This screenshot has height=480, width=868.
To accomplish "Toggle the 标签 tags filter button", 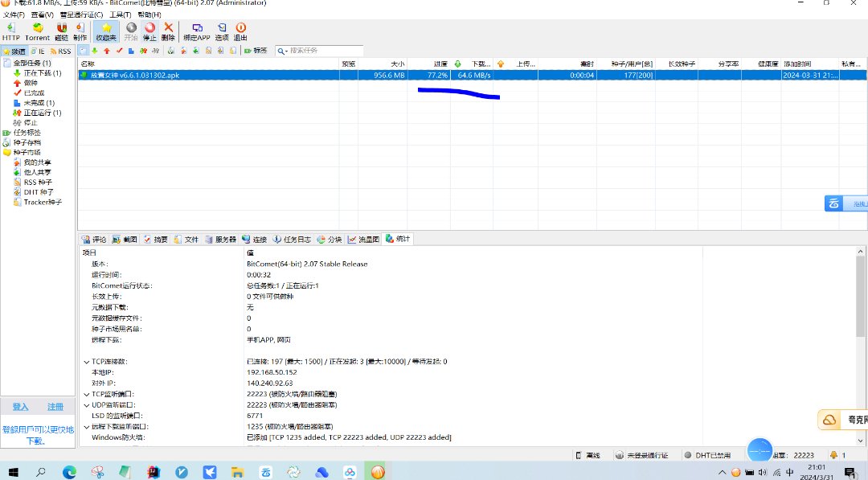I will 255,51.
